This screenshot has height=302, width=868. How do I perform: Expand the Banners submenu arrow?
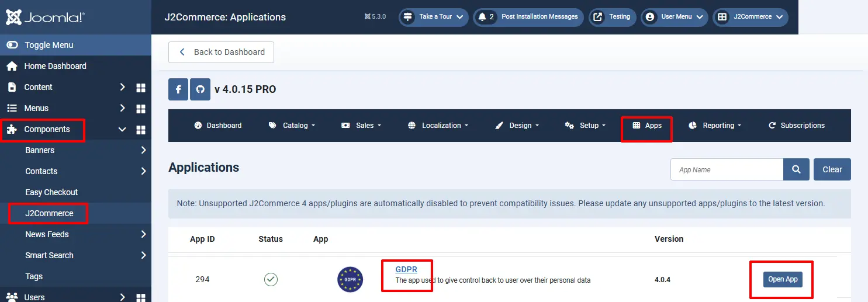coord(143,150)
